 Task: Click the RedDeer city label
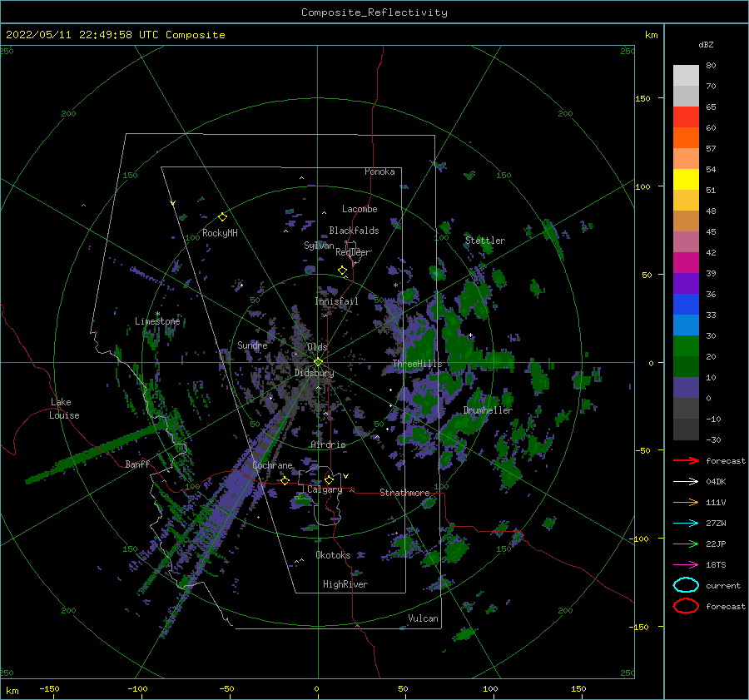click(353, 252)
